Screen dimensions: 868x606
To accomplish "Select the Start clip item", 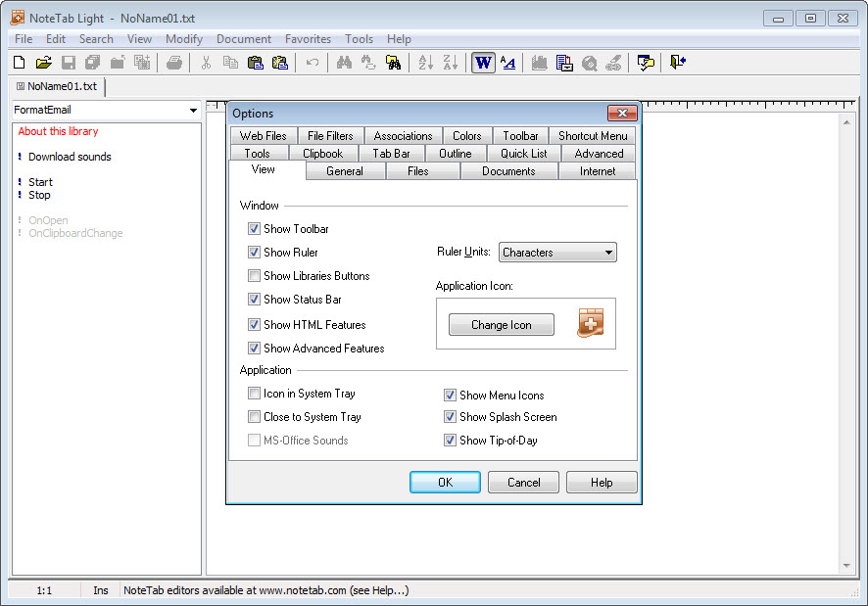I will click(40, 182).
